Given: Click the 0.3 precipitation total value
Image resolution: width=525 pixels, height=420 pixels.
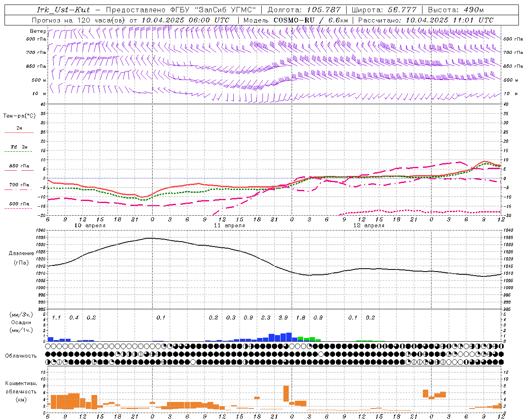Looking at the screenshot, I should coord(231,317).
